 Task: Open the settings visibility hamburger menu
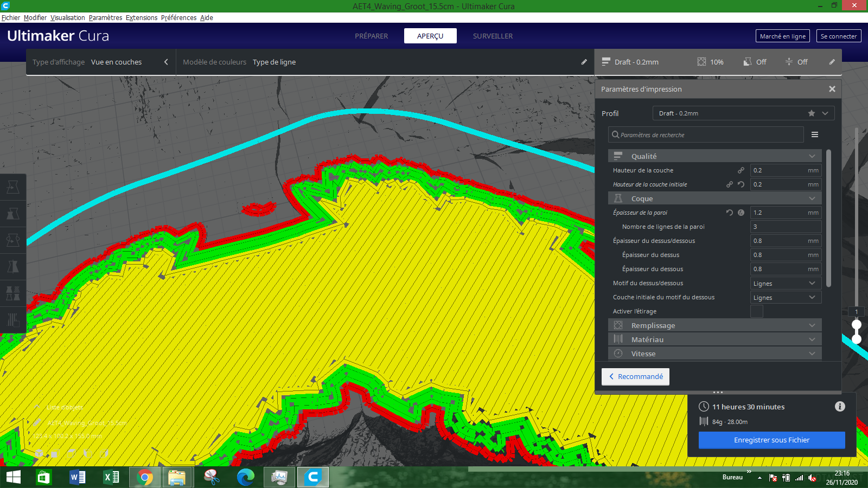[x=815, y=134]
